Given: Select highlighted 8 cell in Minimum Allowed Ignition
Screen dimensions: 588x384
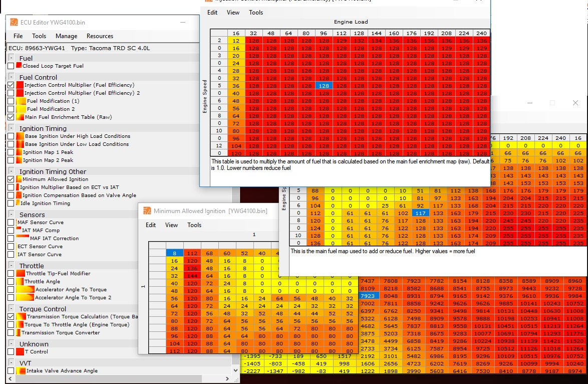Looking at the screenshot, I should point(174,253).
